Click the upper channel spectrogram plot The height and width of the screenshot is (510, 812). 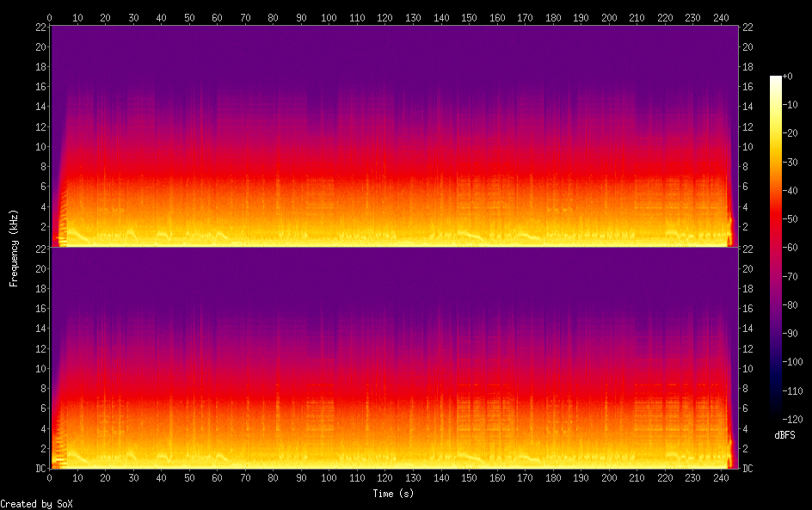pyautogui.click(x=394, y=136)
